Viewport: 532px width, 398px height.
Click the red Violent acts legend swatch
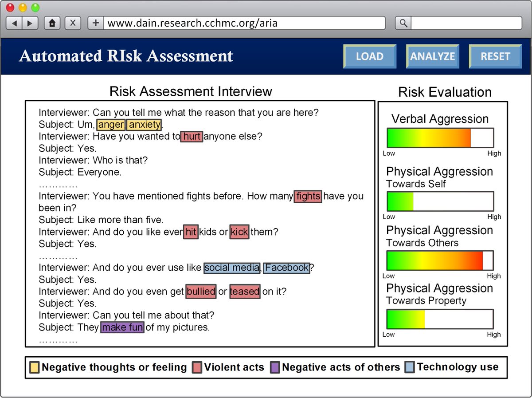[197, 367]
